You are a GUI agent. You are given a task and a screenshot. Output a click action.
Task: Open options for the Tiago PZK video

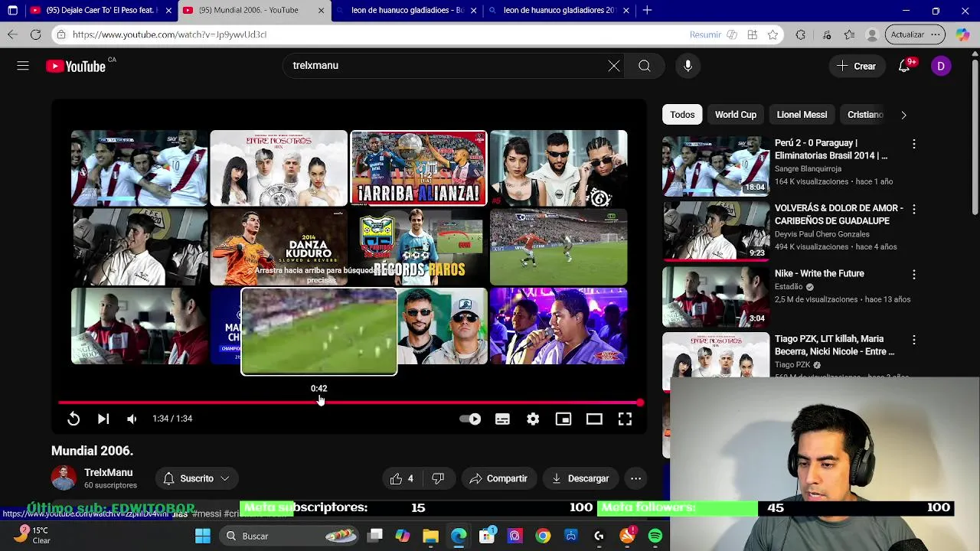[913, 340]
